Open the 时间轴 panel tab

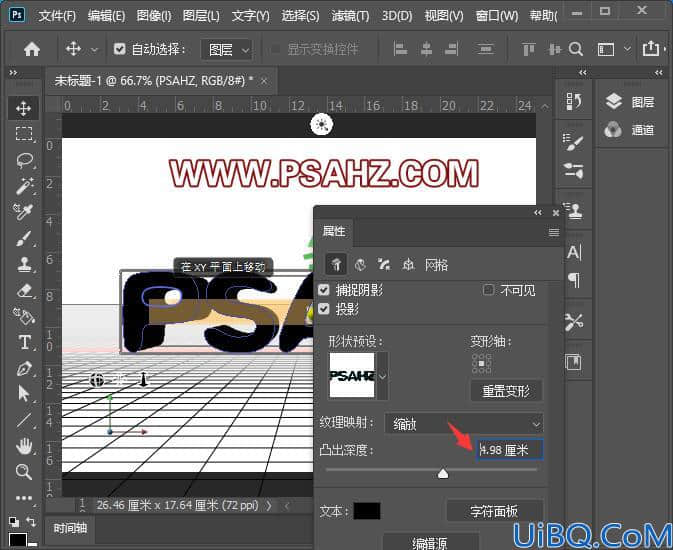pyautogui.click(x=70, y=528)
